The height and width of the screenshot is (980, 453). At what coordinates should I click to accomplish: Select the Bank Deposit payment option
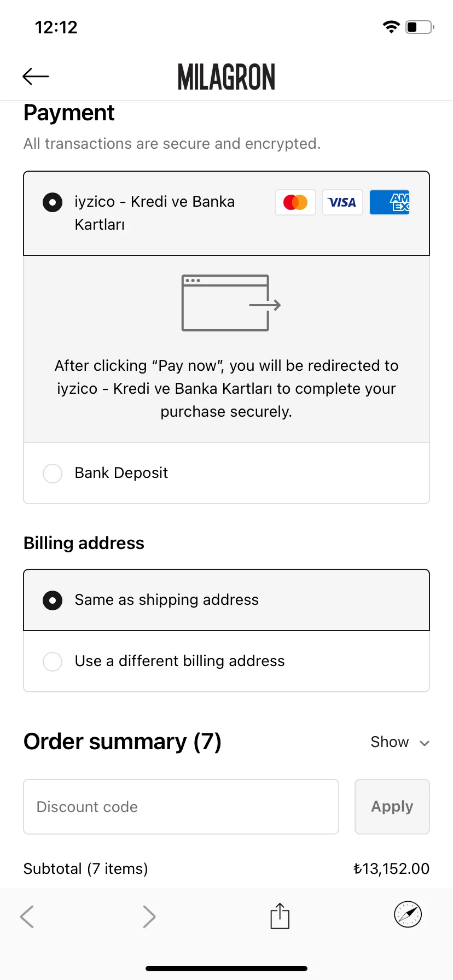(x=226, y=473)
